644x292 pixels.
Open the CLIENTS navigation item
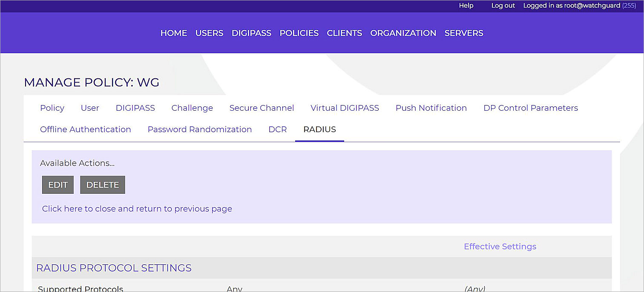[344, 33]
